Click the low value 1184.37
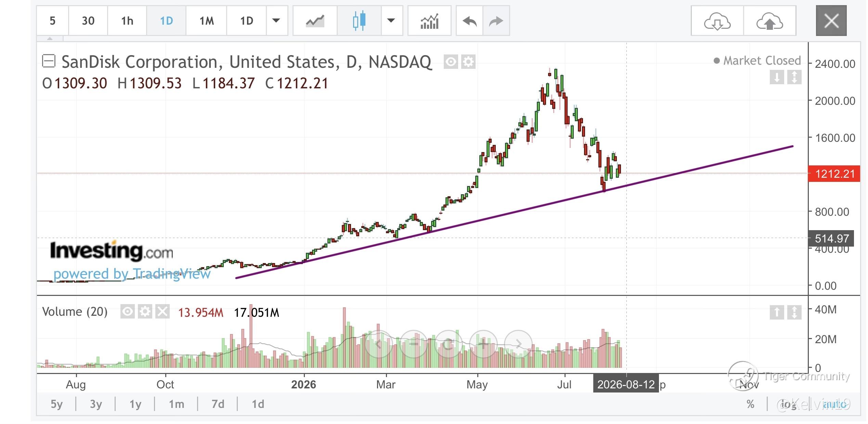Image resolution: width=868 pixels, height=424 pixels. pyautogui.click(x=229, y=84)
